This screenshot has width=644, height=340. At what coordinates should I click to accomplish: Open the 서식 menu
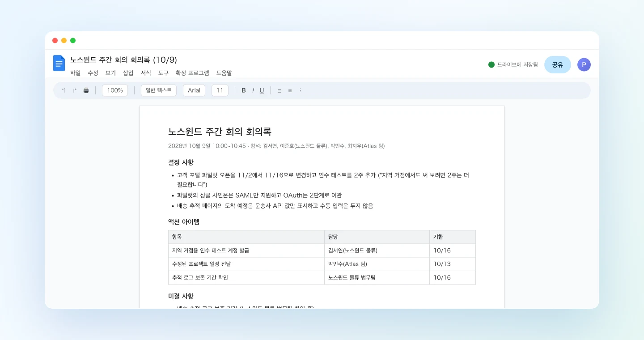146,73
